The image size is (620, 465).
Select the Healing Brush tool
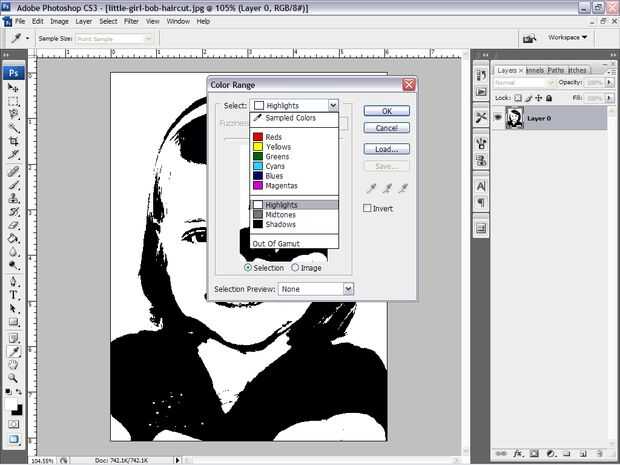pyautogui.click(x=13, y=172)
